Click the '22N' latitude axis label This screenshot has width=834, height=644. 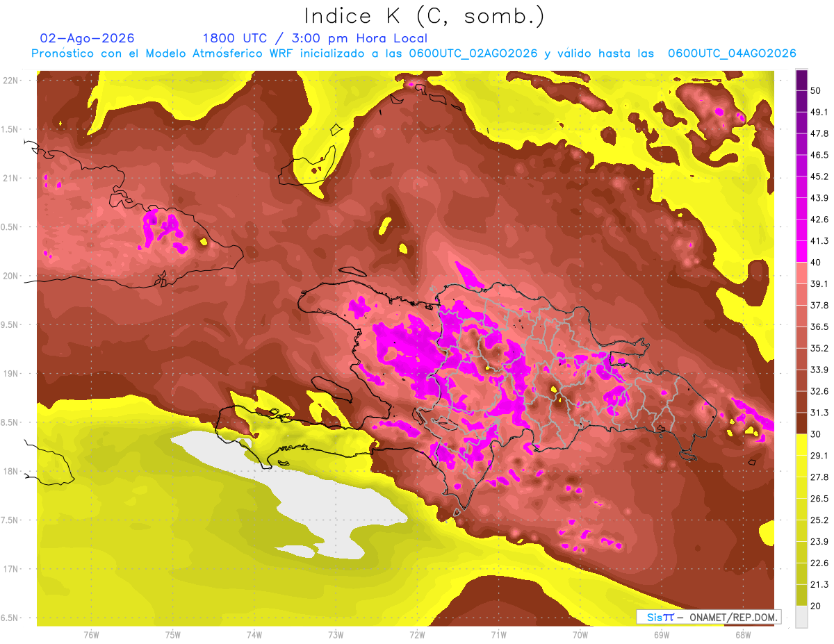(11, 80)
